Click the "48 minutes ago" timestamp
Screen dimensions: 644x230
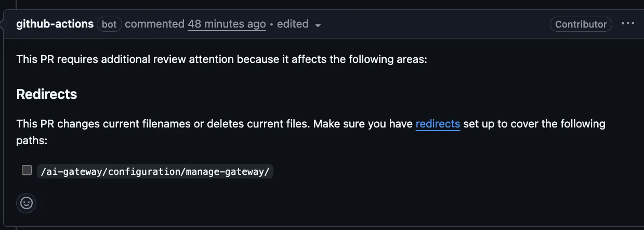[x=227, y=24]
